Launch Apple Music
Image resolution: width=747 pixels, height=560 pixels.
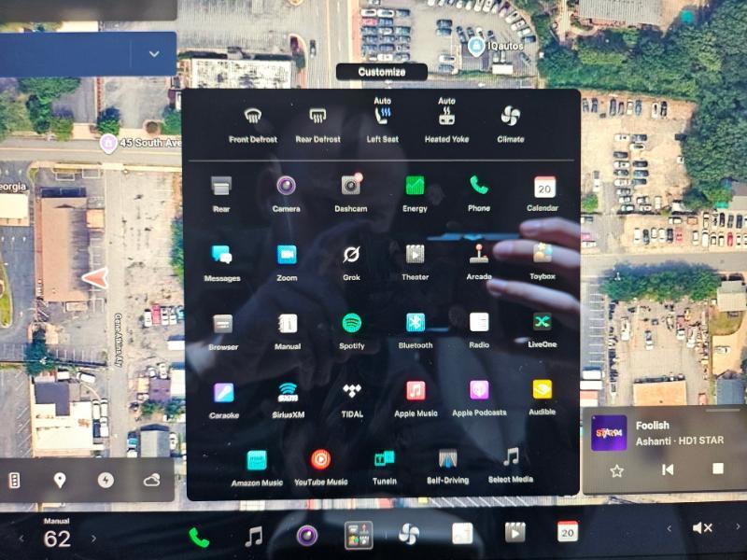pos(416,399)
